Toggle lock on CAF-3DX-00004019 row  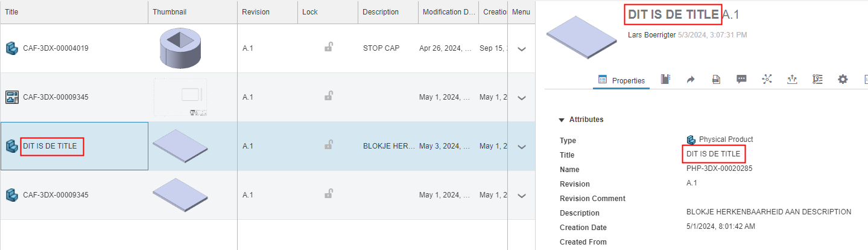[x=328, y=46]
